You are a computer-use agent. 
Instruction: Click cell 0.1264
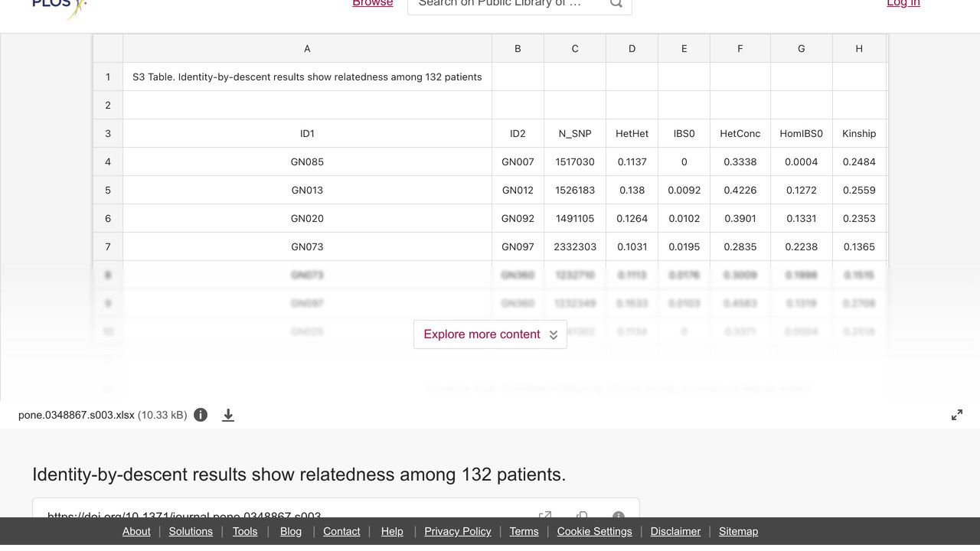(x=632, y=218)
